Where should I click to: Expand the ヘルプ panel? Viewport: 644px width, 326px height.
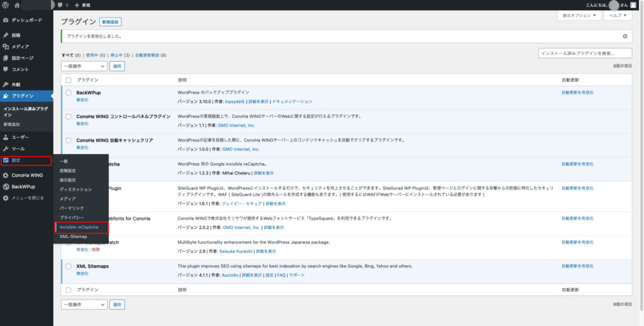click(x=618, y=15)
